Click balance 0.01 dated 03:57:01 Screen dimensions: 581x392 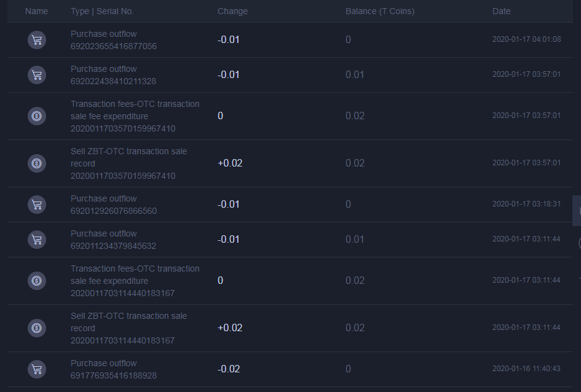[355, 75]
